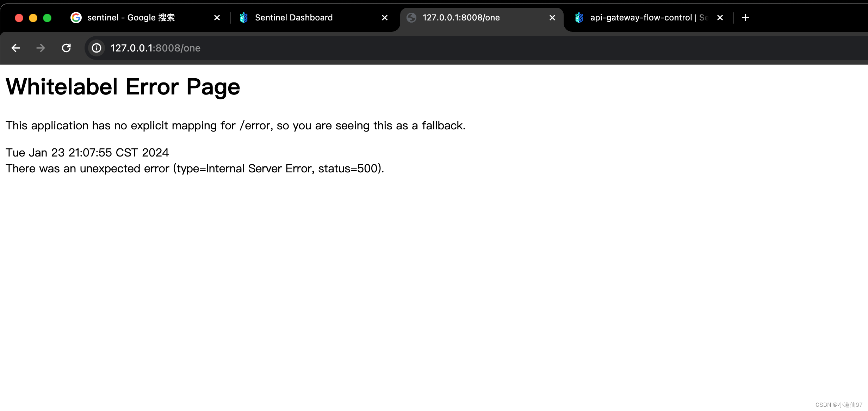Viewport: 868px width, 411px height.
Task: Focus the address bar showing 127.0.0.1:8008/one
Action: (x=476, y=48)
